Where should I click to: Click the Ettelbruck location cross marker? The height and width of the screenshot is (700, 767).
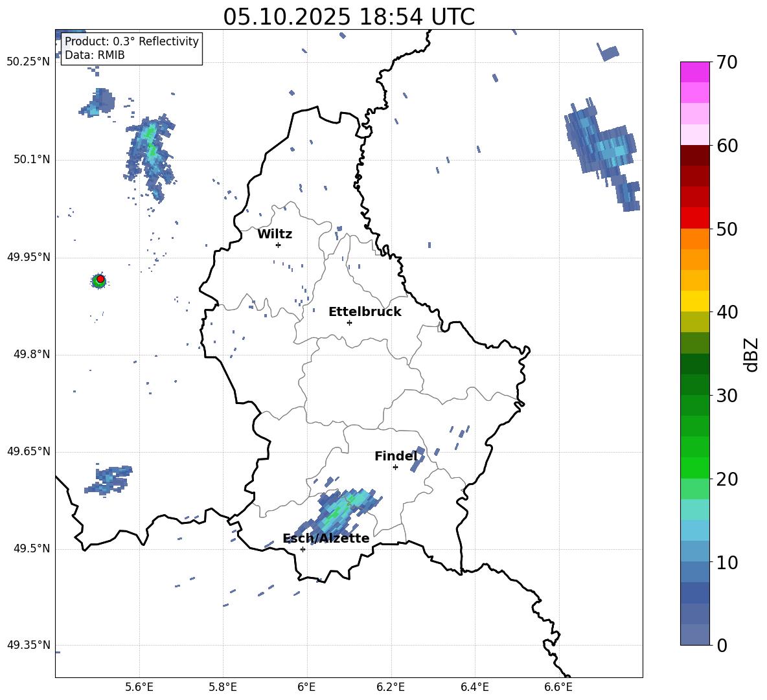click(x=349, y=322)
